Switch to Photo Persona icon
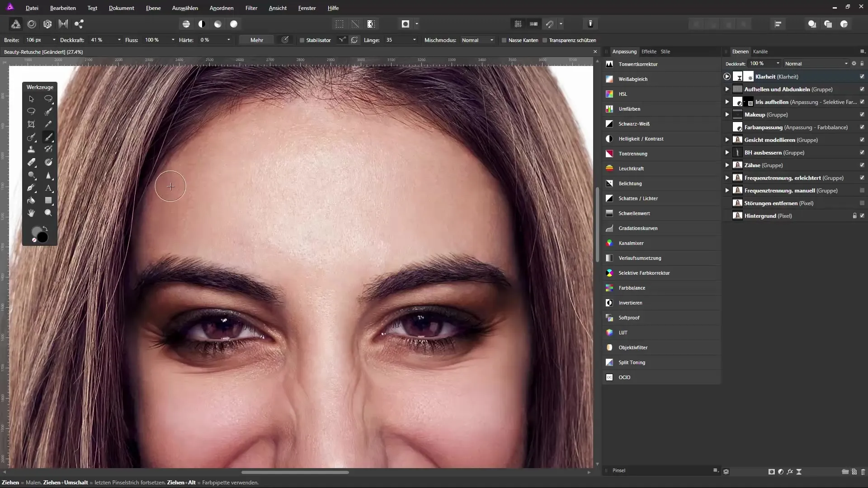The width and height of the screenshot is (868, 488). click(x=15, y=24)
